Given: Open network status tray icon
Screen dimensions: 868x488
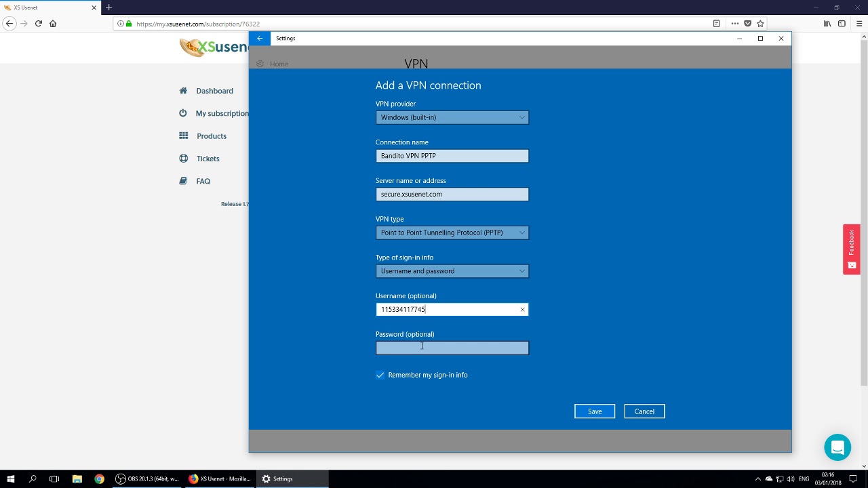Looking at the screenshot, I should click(780, 479).
